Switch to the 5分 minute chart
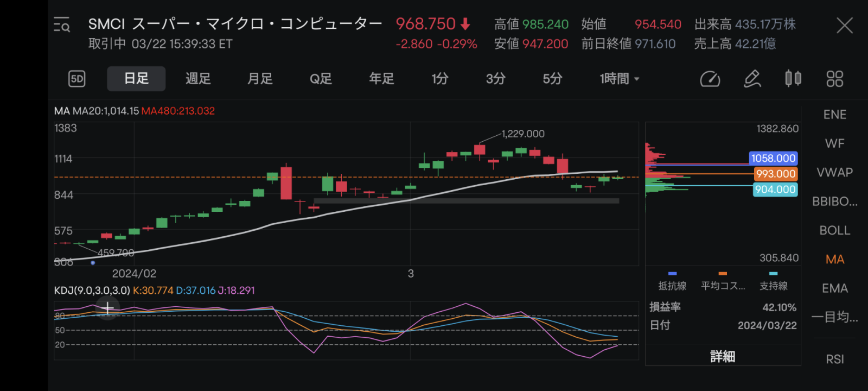 pyautogui.click(x=552, y=79)
